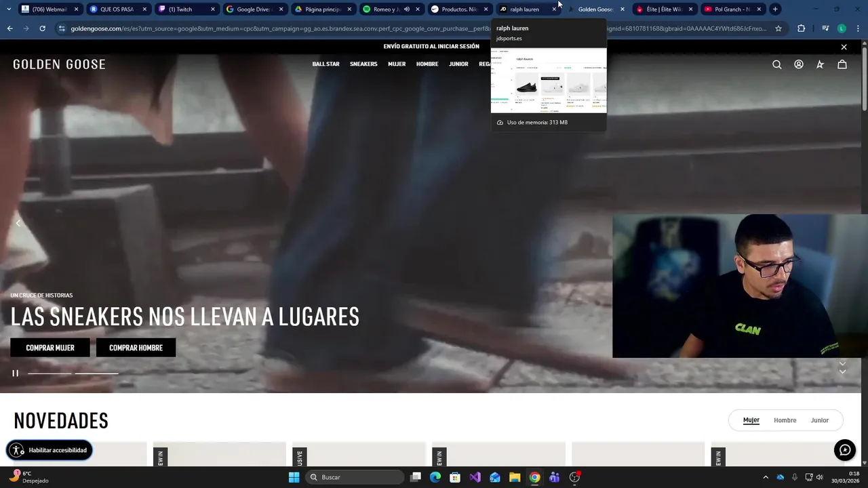Open the shopping bag icon
Screen dimensions: 868x488
[x=842, y=64]
